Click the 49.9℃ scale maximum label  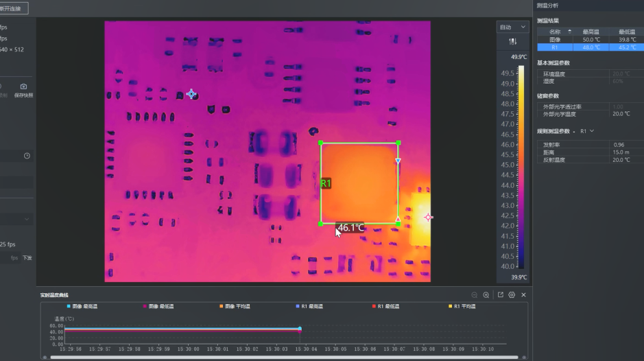pos(518,57)
